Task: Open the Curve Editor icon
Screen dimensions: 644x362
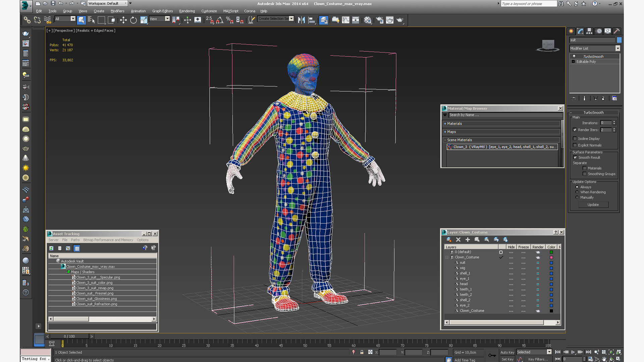Action: [x=346, y=20]
